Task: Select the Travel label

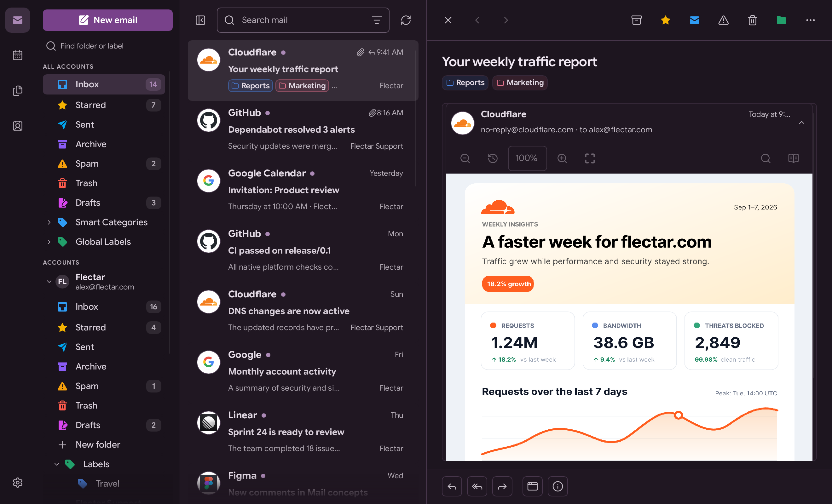Action: pyautogui.click(x=104, y=484)
